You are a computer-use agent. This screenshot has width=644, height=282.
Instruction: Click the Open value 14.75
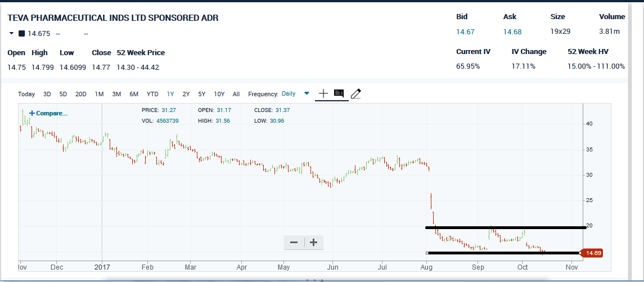point(16,67)
